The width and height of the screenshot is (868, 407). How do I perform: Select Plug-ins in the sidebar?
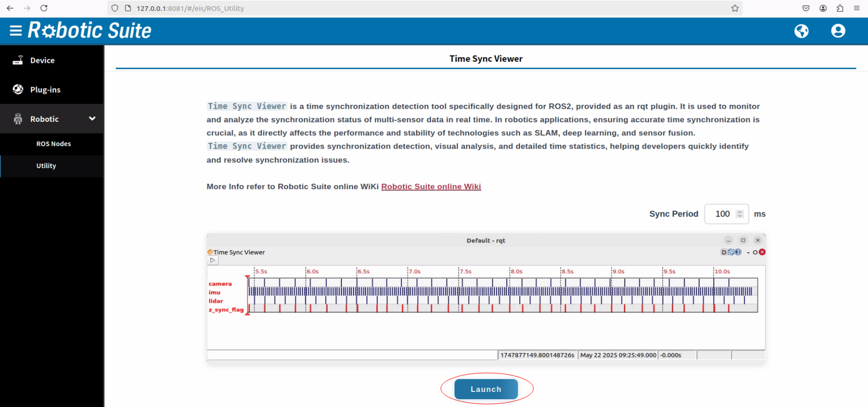45,90
